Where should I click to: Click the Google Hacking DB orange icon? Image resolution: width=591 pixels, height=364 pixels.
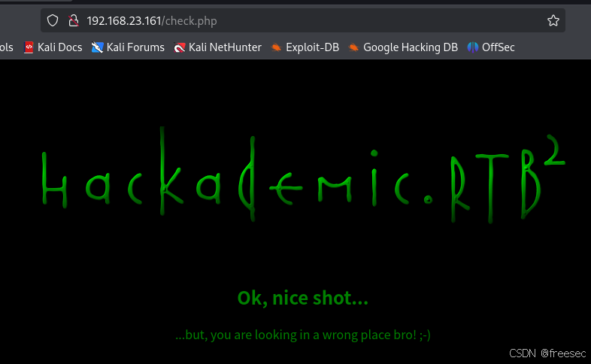353,47
